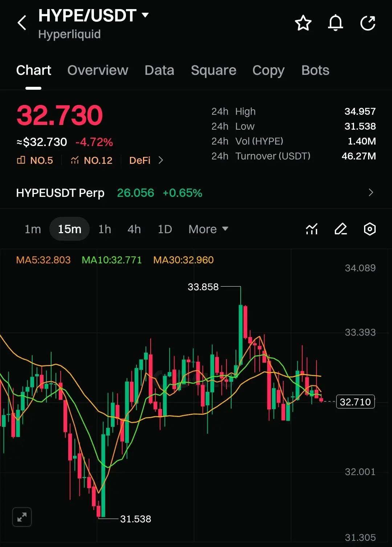Viewport: 392px width, 547px height.
Task: Tap the 24h Low value 31.538
Action: (x=360, y=126)
